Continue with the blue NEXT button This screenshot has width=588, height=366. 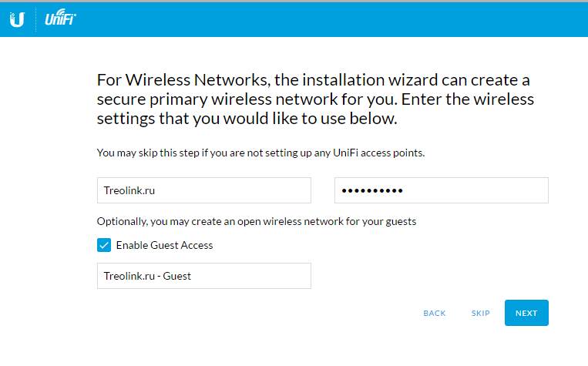[x=526, y=313]
